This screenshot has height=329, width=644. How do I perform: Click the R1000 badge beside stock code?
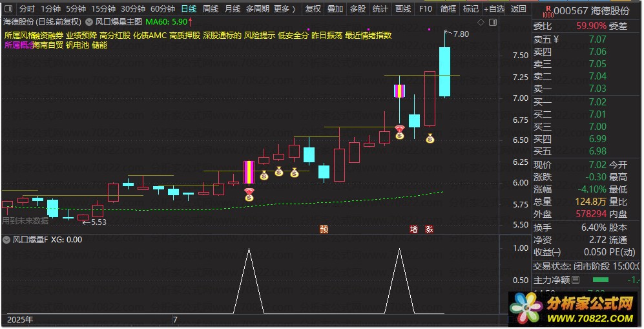click(548, 12)
